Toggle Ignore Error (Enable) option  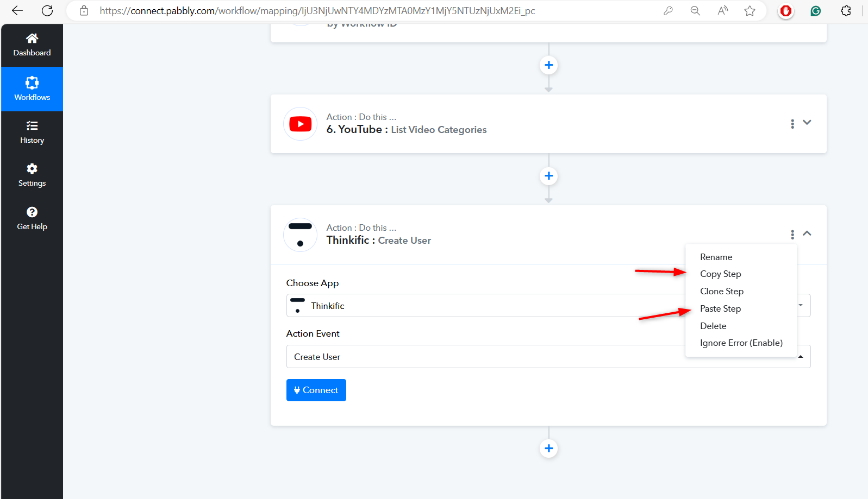741,343
